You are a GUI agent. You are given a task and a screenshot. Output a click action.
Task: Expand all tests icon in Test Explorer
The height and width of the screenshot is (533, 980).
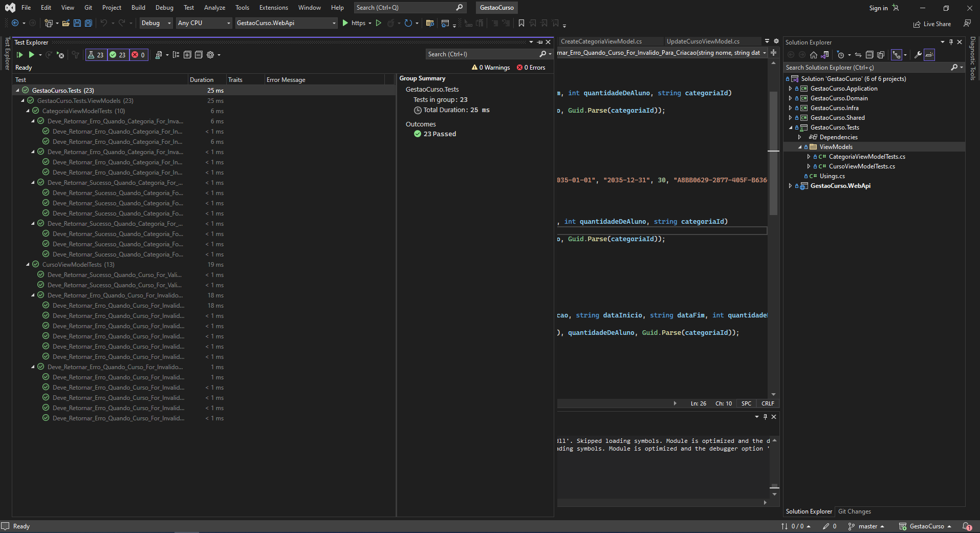pos(187,55)
